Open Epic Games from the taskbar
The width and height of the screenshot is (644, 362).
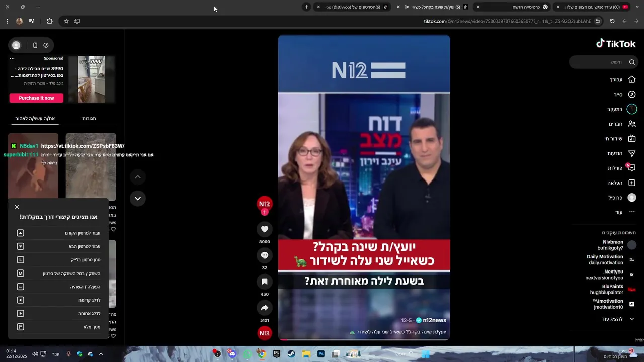coord(276,354)
